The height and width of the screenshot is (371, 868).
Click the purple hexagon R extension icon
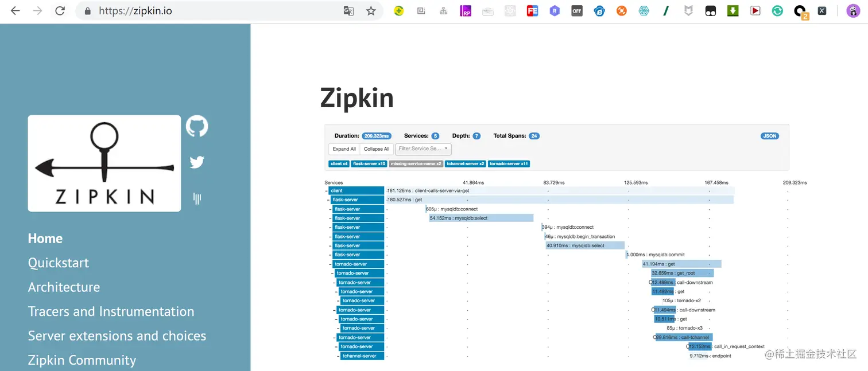[x=555, y=11]
